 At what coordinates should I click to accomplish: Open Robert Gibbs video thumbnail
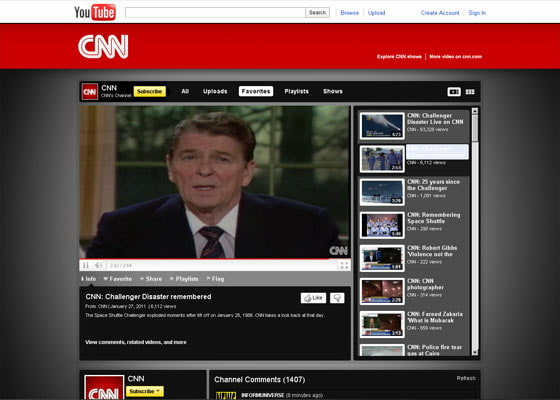pyautogui.click(x=382, y=258)
